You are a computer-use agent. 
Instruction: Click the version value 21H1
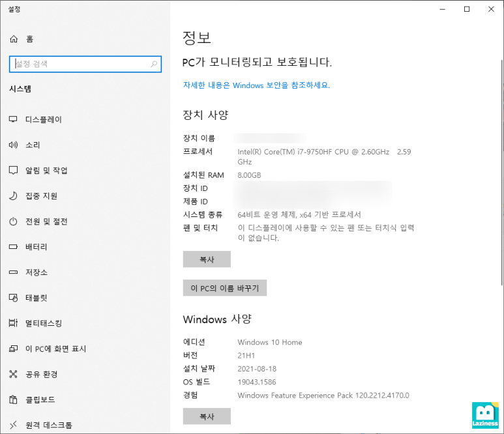(246, 356)
